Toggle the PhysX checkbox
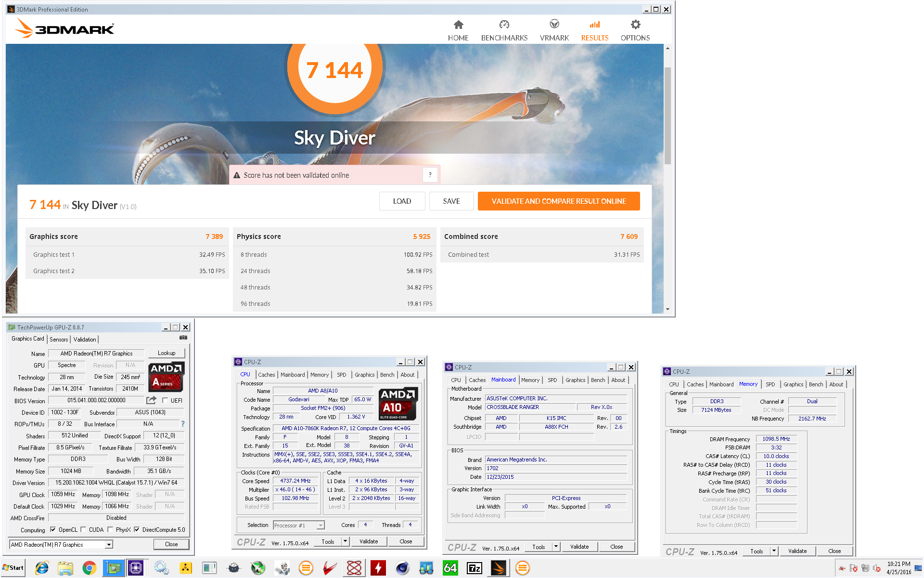 pyautogui.click(x=110, y=529)
